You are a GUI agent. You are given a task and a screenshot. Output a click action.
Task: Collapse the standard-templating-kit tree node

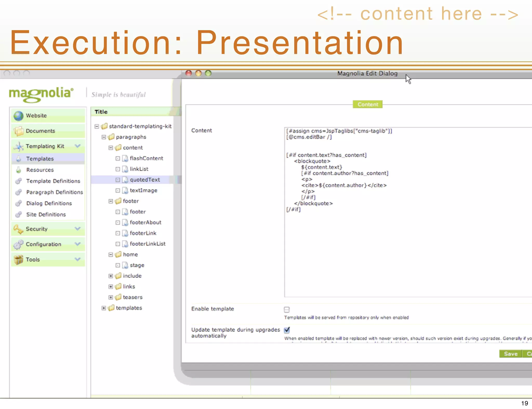[x=97, y=126]
